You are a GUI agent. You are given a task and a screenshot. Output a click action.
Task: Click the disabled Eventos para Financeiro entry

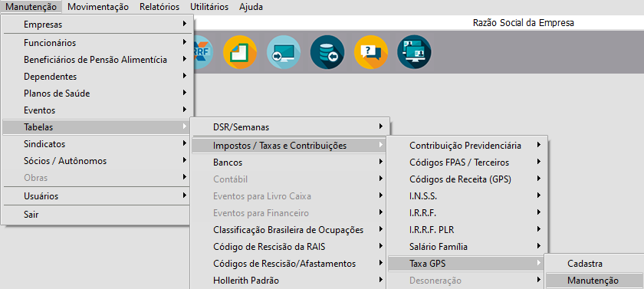[x=290, y=213]
